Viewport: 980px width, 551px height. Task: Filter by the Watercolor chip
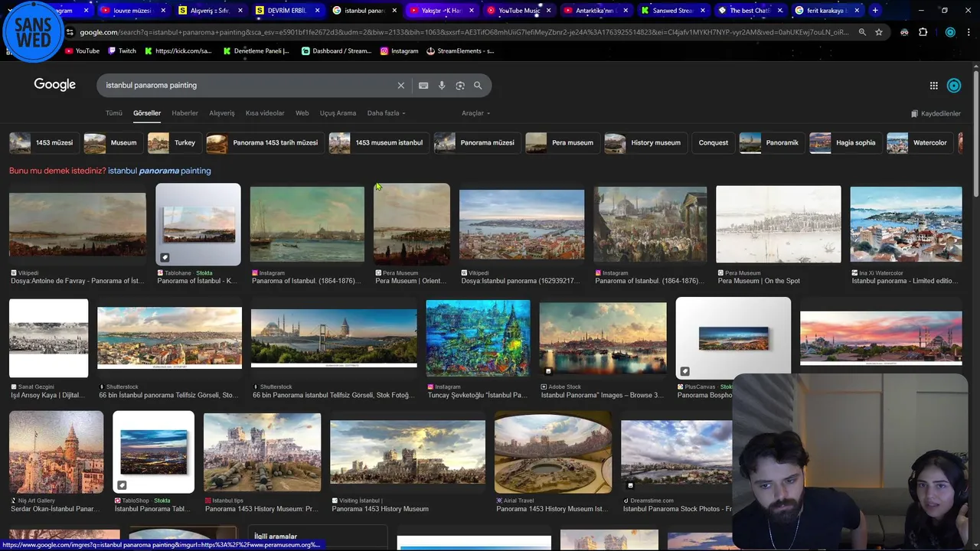click(919, 142)
